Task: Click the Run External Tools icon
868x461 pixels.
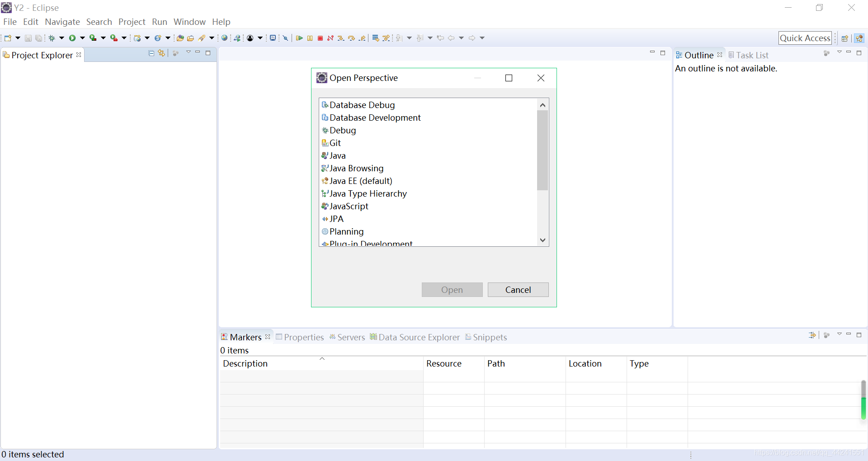Action: (114, 38)
